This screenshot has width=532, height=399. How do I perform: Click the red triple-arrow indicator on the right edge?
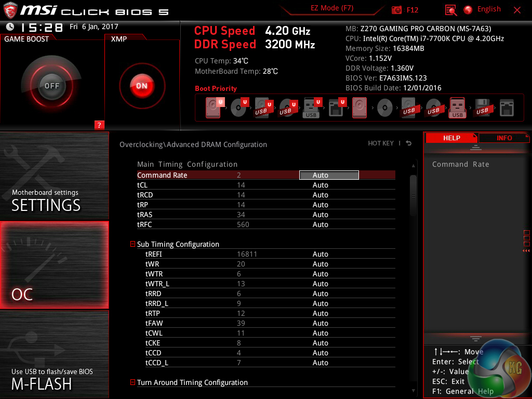[x=526, y=251]
